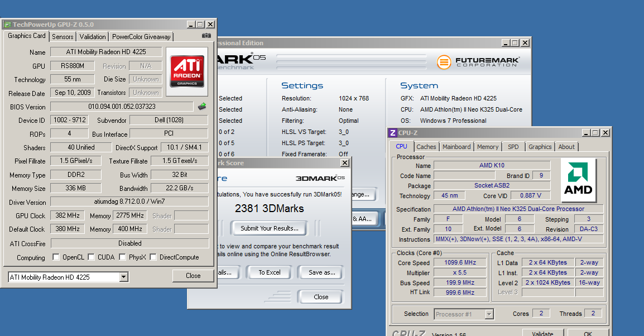Viewport: 644px width, 336px height.
Task: Click the BIOS save chip icon
Action: 201,107
